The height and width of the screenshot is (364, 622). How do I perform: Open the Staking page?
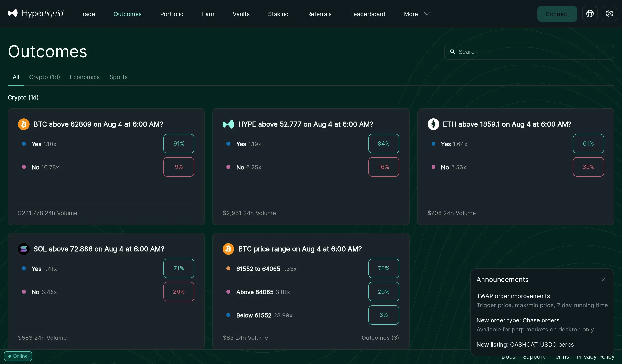[278, 14]
